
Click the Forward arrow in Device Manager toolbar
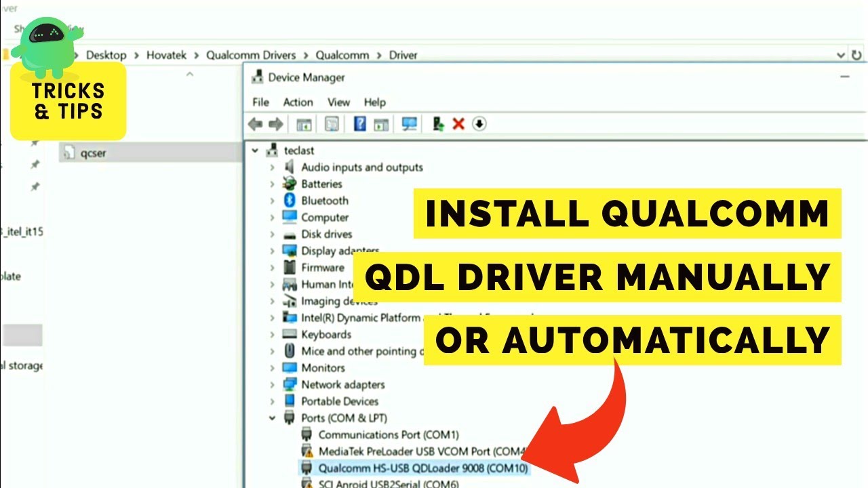tap(276, 124)
